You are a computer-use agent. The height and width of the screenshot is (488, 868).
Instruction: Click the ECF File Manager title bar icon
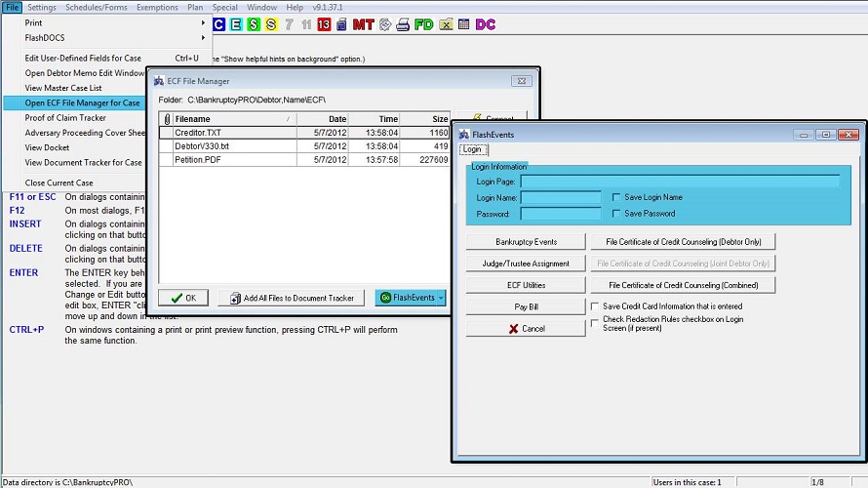click(159, 81)
